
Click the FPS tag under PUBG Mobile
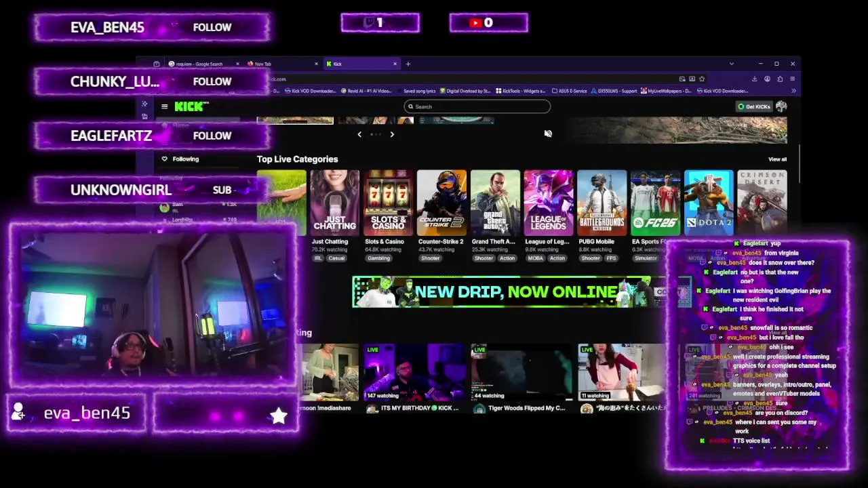click(611, 258)
